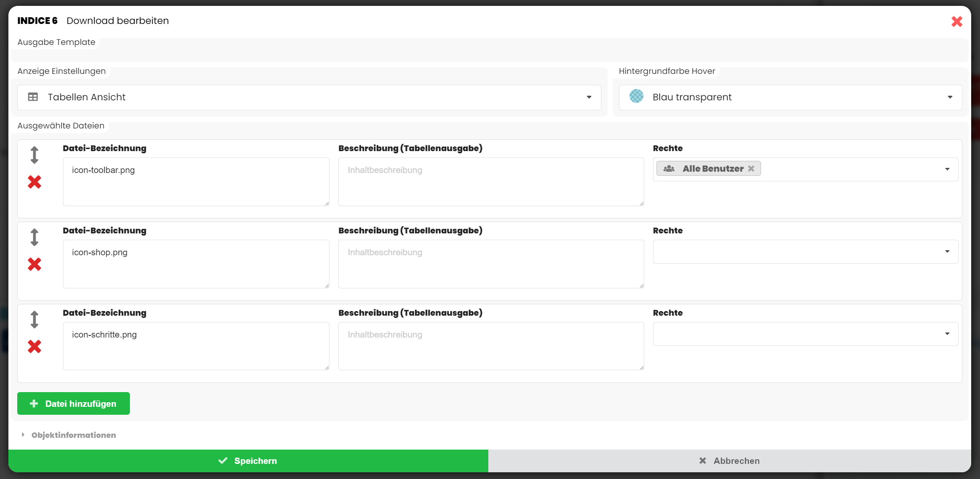Image resolution: width=980 pixels, height=479 pixels.
Task: Click reorder arrow for icon-shop.png row
Action: pos(34,237)
